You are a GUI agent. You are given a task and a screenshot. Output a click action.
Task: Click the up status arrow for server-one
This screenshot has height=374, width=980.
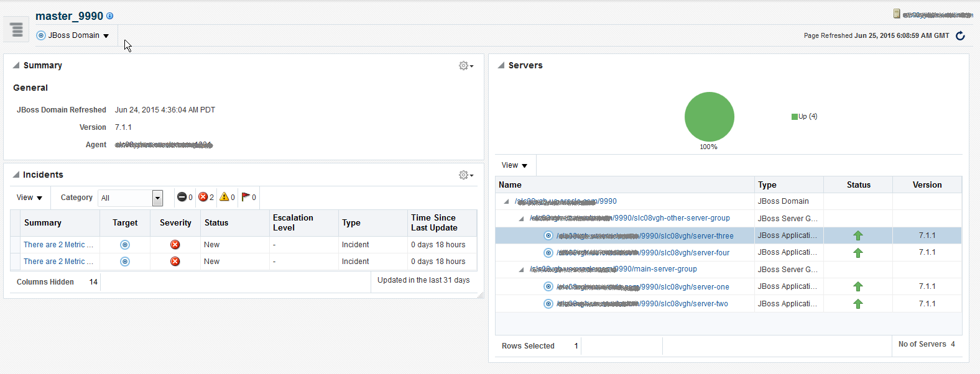(x=858, y=286)
